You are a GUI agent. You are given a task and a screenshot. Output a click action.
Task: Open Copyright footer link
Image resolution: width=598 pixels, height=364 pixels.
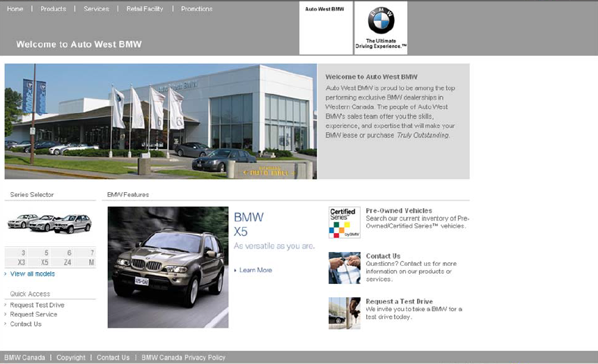(71, 358)
